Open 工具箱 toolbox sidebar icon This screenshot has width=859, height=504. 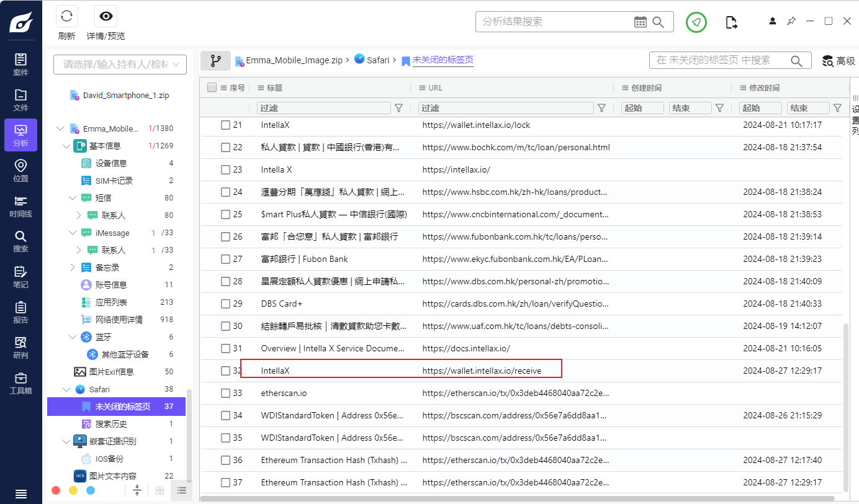(x=20, y=383)
